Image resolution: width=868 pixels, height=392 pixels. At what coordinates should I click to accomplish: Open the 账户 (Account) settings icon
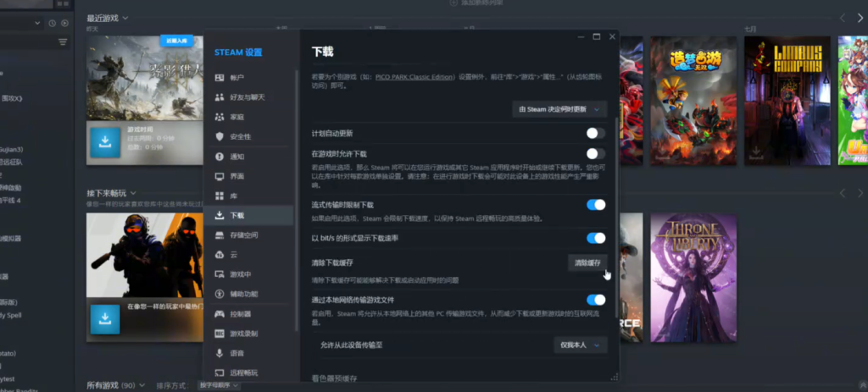point(220,78)
